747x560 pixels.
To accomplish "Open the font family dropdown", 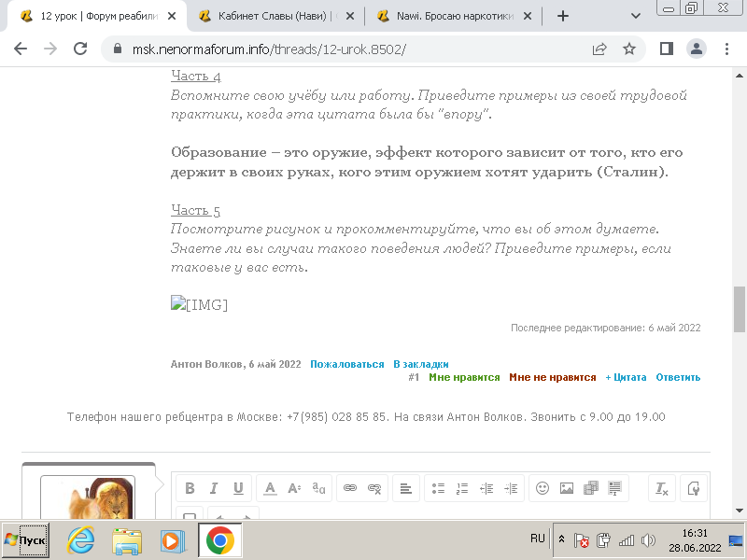I will pyautogui.click(x=318, y=488).
